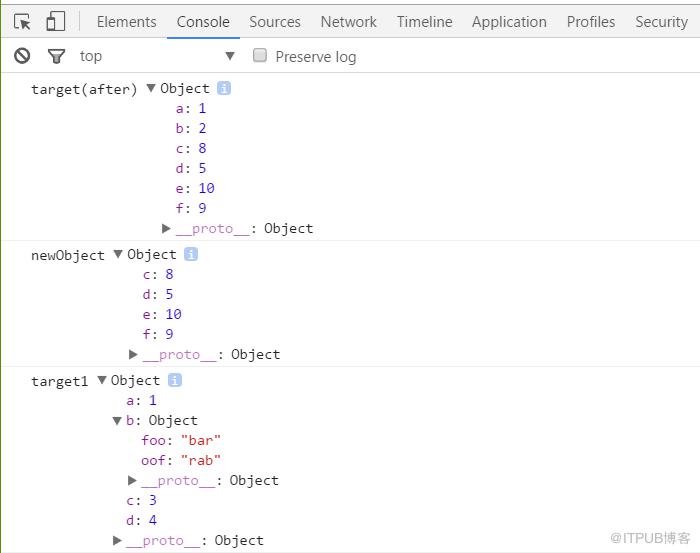Viewport: 700px width, 553px height.
Task: Click info badge beside target1 Object
Action: click(175, 380)
